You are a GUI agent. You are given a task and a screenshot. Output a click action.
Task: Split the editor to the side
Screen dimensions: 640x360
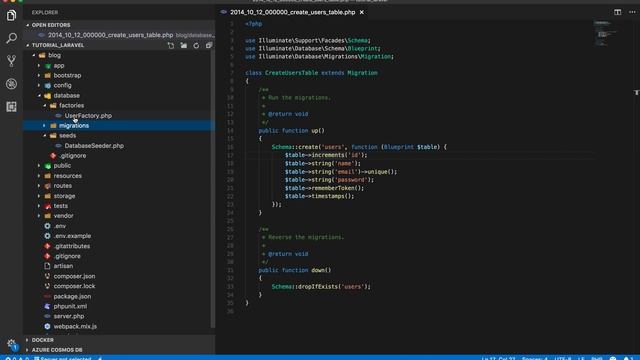click(618, 12)
